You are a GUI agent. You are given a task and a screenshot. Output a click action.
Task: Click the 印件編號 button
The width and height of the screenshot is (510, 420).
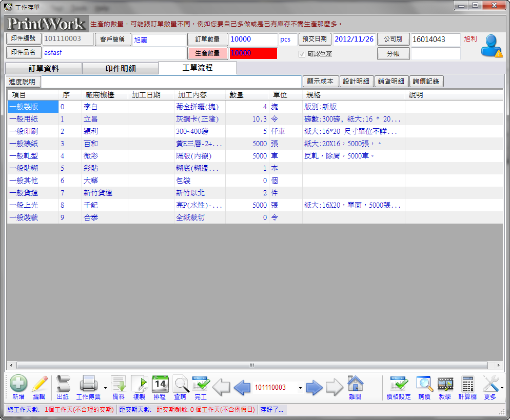[x=24, y=38]
